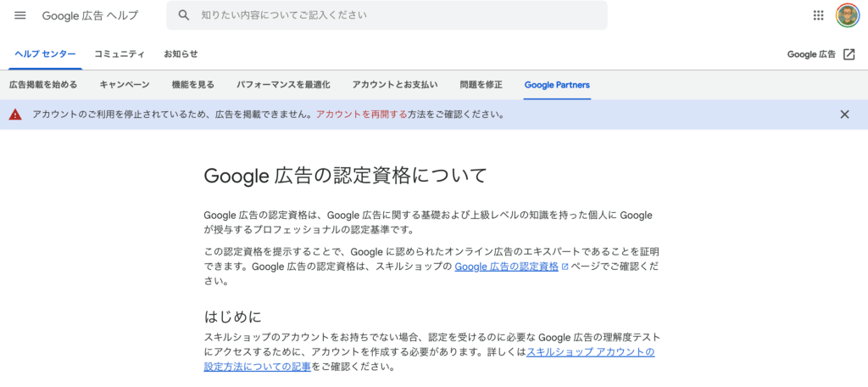Open the account profile avatar
868x387 pixels.
(846, 15)
